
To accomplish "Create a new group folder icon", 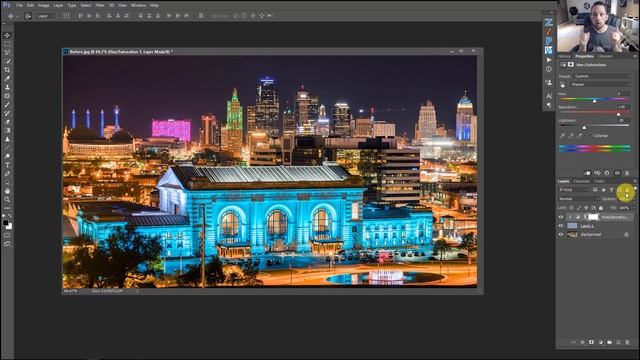I will (x=609, y=342).
